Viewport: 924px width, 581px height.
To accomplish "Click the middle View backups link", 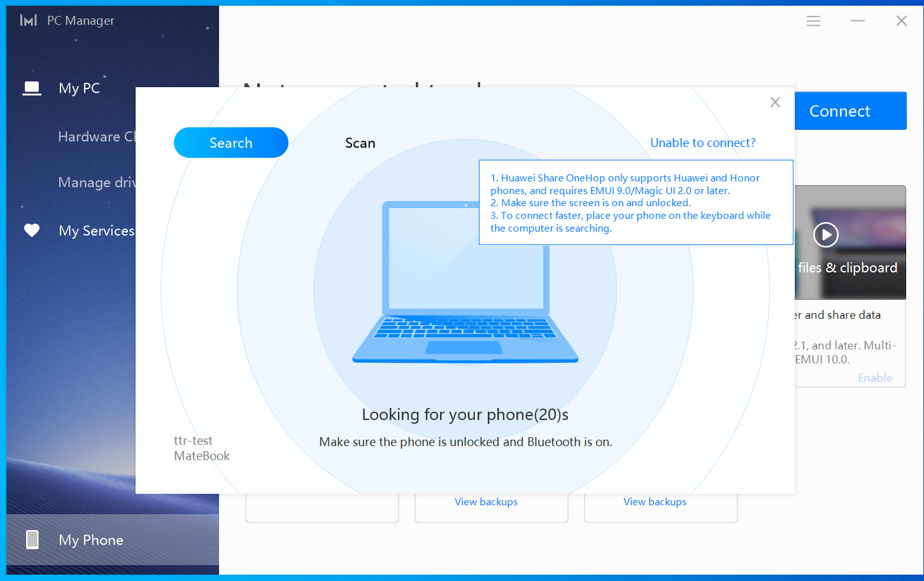I will click(x=486, y=502).
